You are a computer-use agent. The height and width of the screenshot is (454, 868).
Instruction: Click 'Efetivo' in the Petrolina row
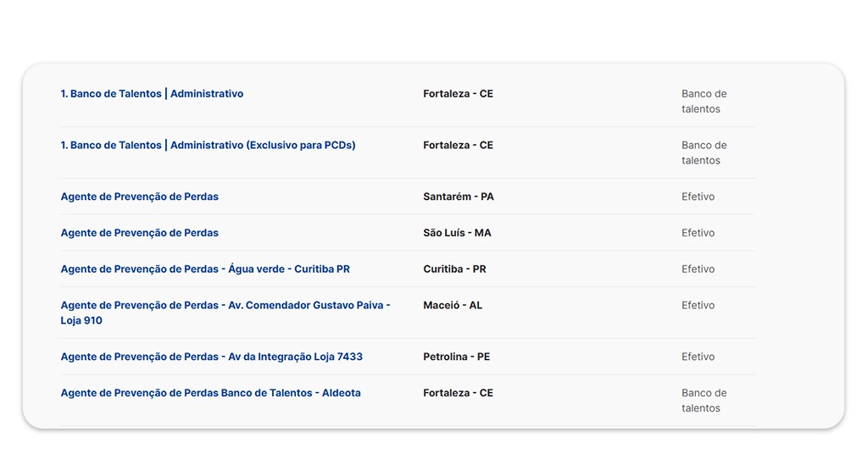[698, 357]
